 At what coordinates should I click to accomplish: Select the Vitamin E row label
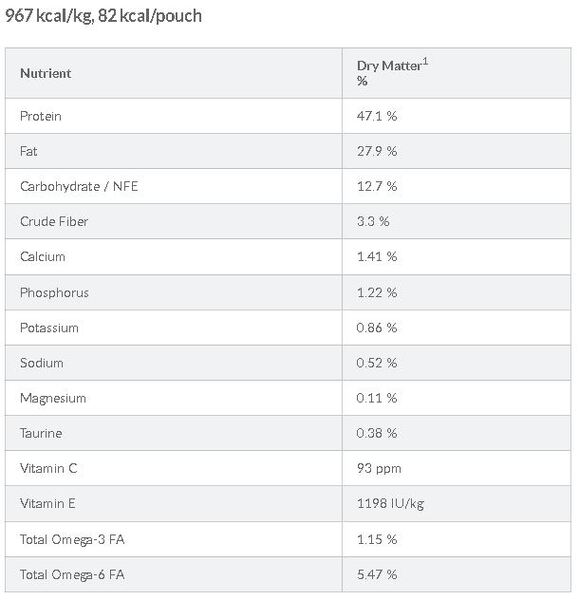pos(47,503)
